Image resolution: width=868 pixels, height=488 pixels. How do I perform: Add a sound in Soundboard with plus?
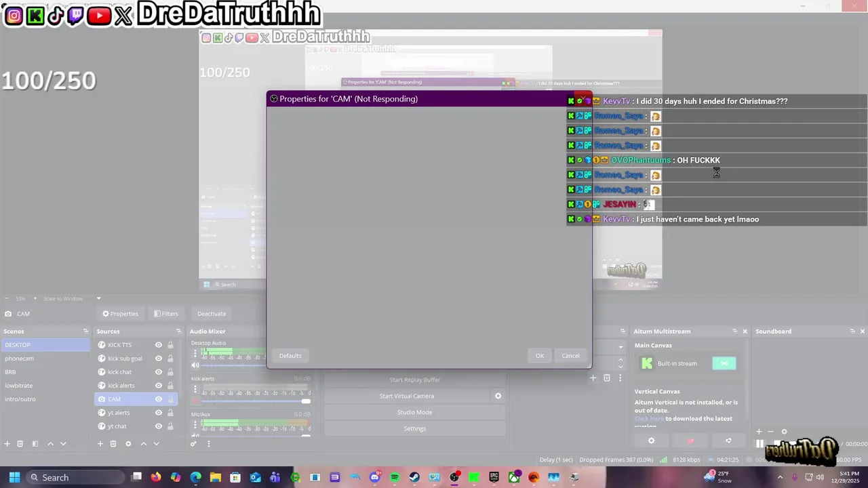759,432
